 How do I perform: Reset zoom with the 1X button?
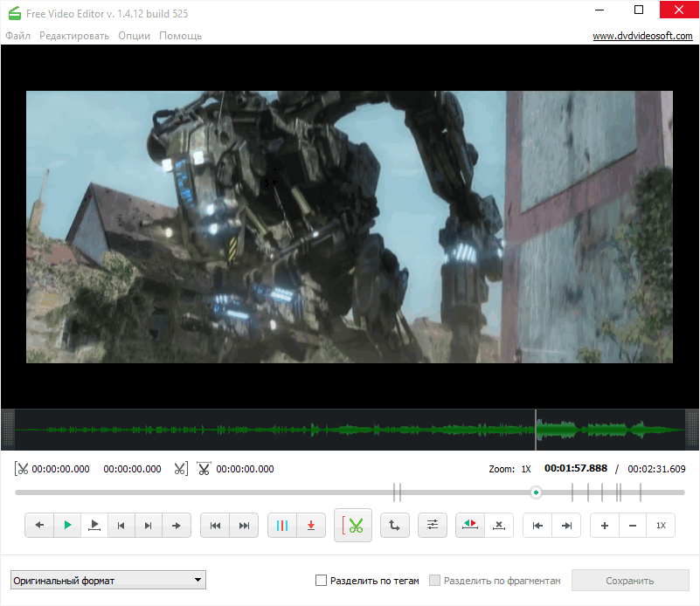pos(661,526)
